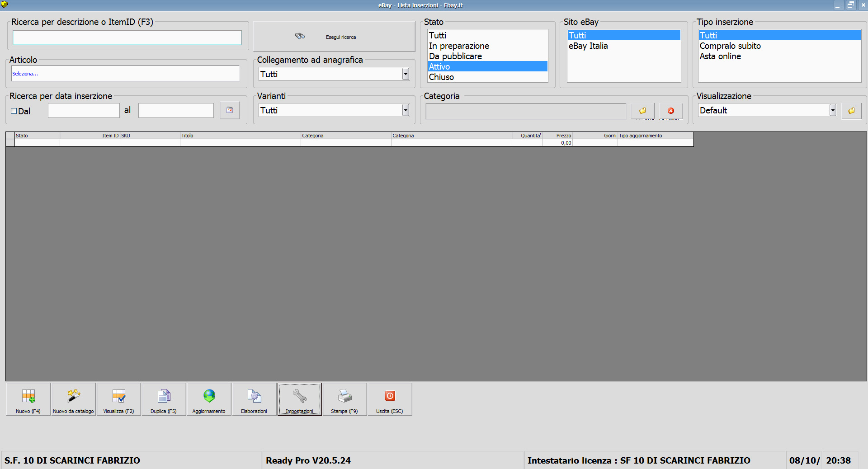Select Tutti in Sito eBay list

(x=624, y=35)
